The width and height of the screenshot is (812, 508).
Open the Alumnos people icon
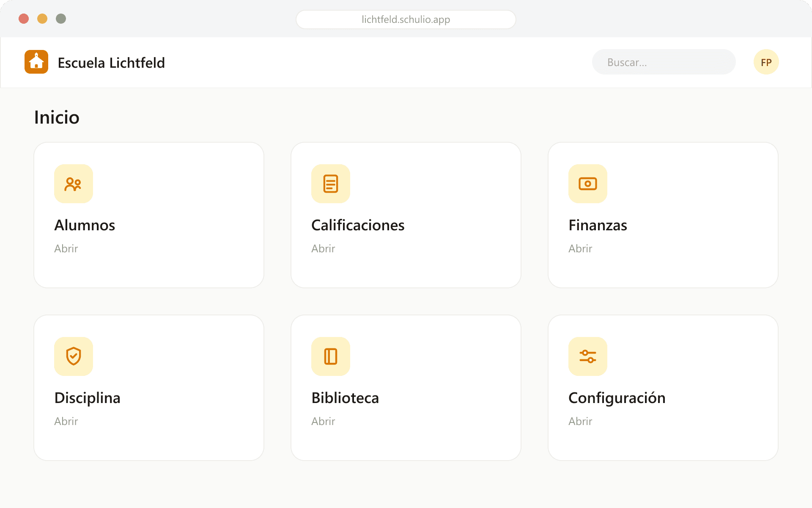pyautogui.click(x=74, y=184)
